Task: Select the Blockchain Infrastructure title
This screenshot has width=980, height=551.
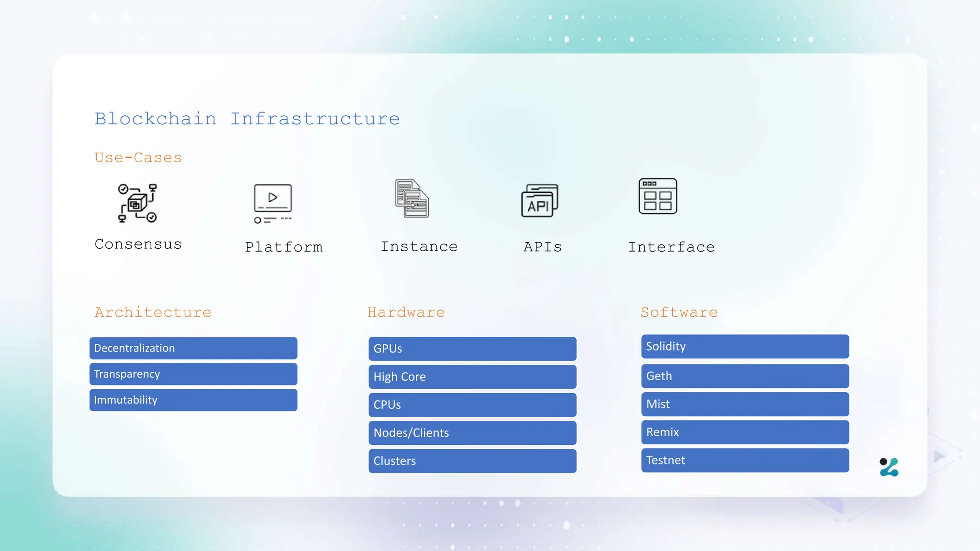Action: 247,119
